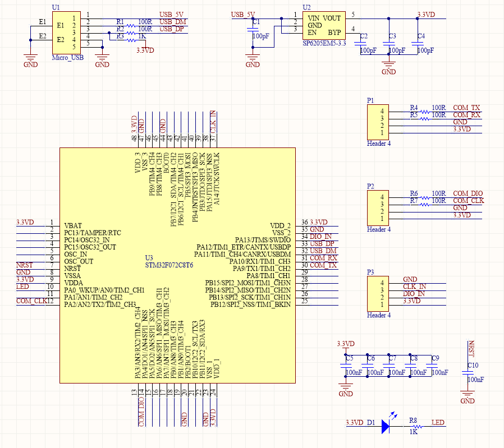Click the 3.3VD label at U2 VOUT
This screenshot has width=504, height=448.
pyautogui.click(x=426, y=15)
